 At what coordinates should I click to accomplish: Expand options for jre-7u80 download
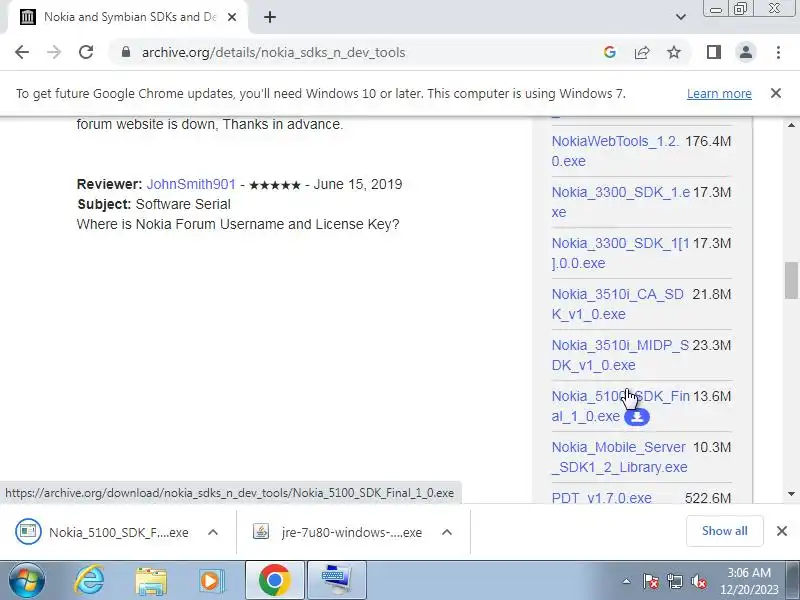tap(447, 532)
